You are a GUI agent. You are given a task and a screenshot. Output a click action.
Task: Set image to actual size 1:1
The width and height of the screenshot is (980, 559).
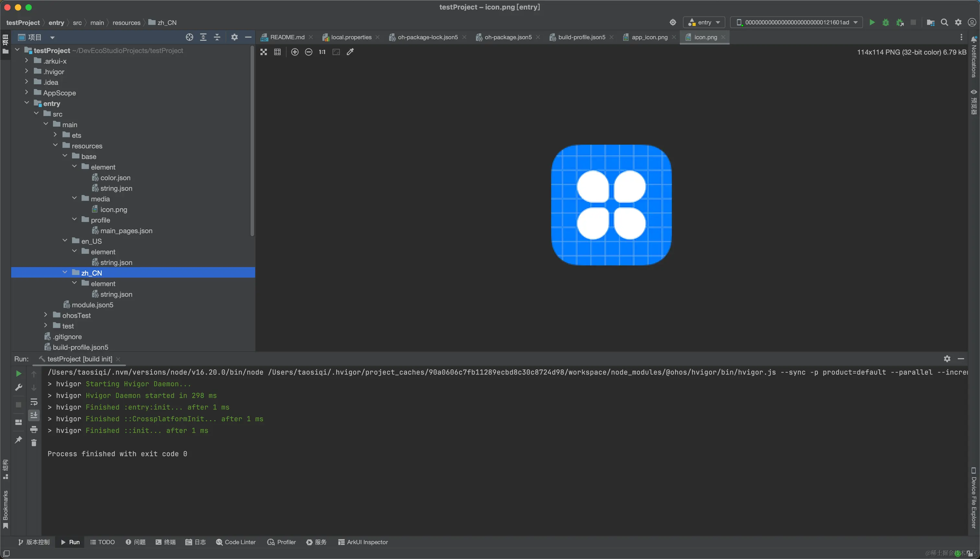(x=322, y=52)
